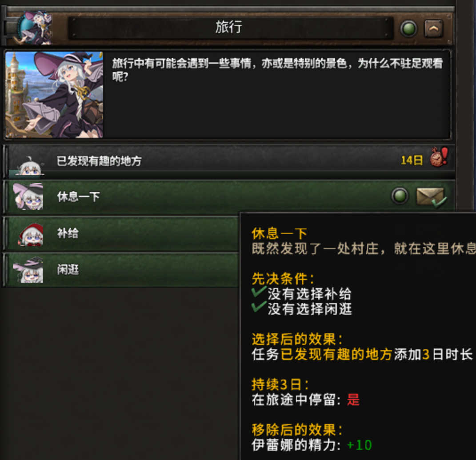Choose the 休息一下 decision
The height and width of the screenshot is (460, 476).
coord(229,196)
